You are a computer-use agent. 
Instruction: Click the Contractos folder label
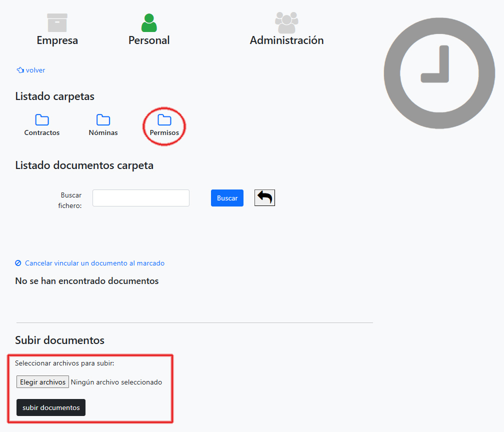click(42, 132)
